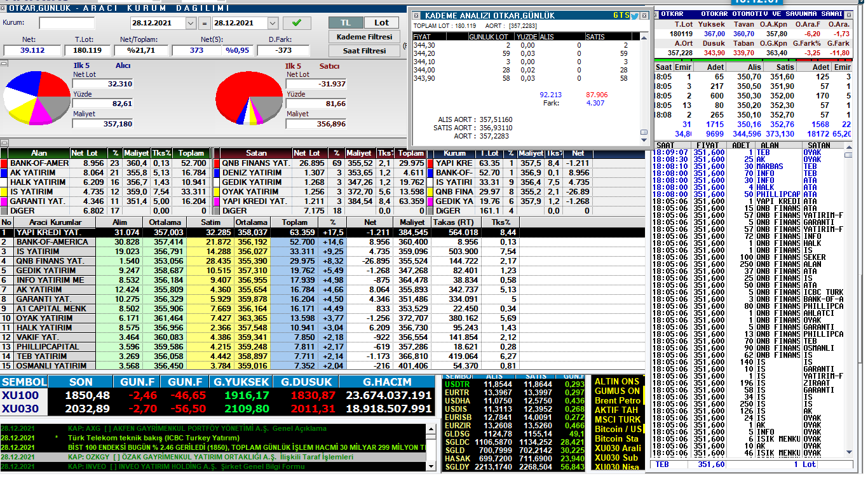
Task: Sort by the Satim column header
Action: pyautogui.click(x=210, y=222)
